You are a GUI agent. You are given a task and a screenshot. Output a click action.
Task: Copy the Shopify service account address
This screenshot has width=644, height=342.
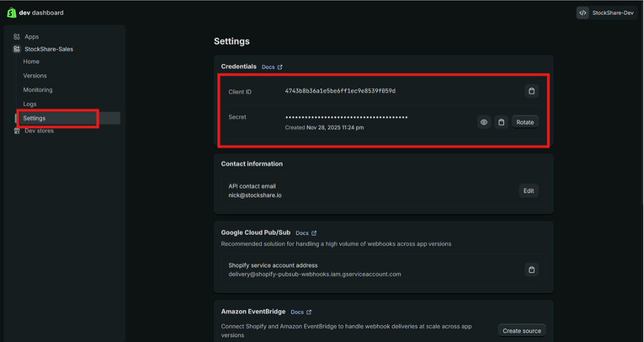[531, 270]
